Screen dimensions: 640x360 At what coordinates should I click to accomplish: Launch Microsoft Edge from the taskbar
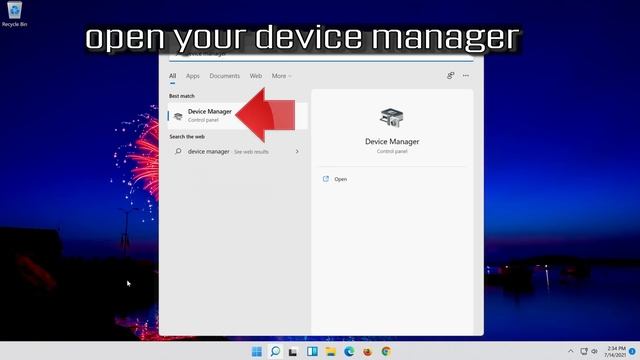click(x=349, y=351)
